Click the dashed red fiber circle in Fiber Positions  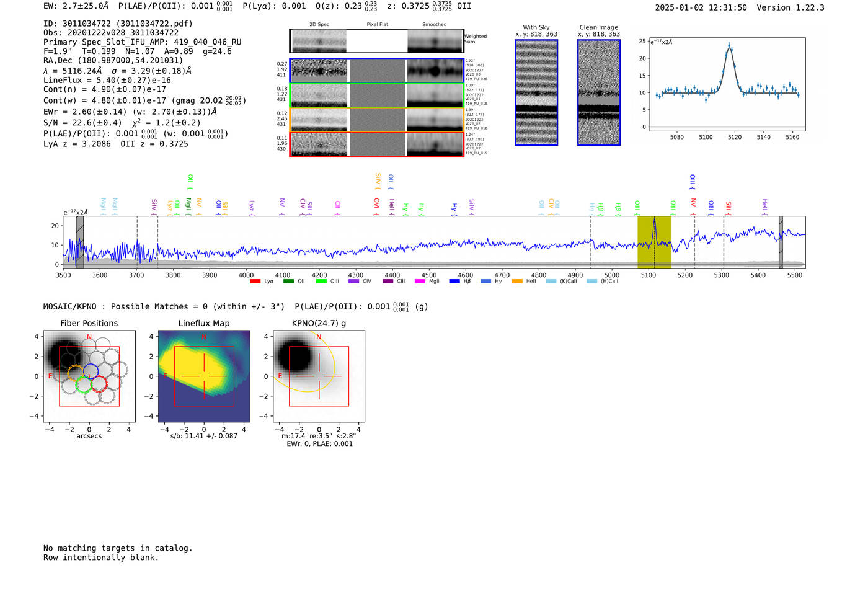(99, 384)
